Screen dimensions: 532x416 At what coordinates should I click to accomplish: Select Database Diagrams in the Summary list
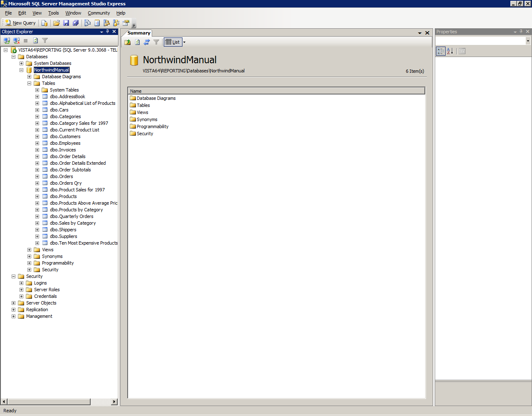pos(153,98)
